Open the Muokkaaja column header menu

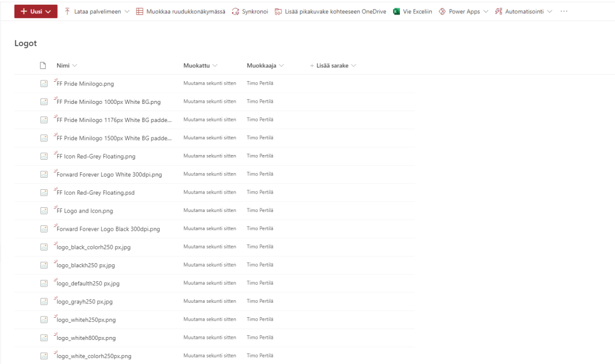click(265, 65)
